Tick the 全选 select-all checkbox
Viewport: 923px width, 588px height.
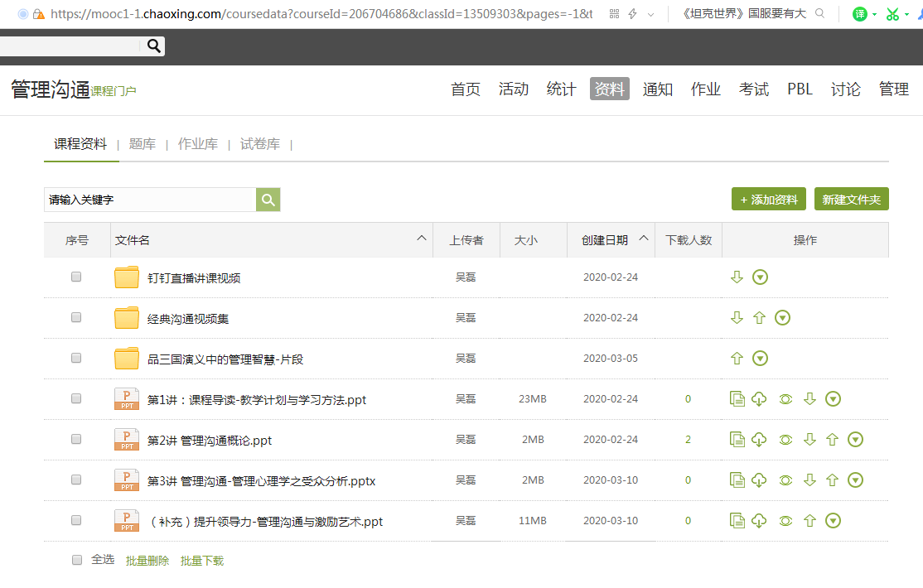coord(77,560)
